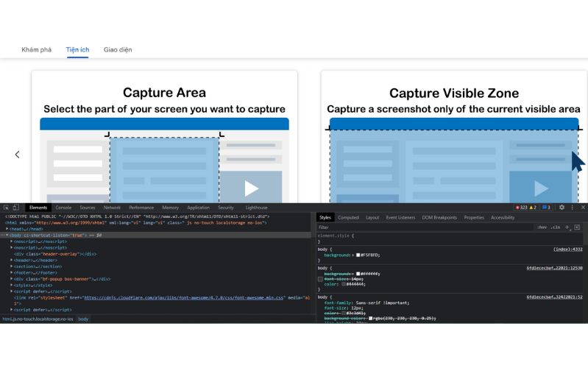Go to previous carousel slide arrow

pos(17,155)
